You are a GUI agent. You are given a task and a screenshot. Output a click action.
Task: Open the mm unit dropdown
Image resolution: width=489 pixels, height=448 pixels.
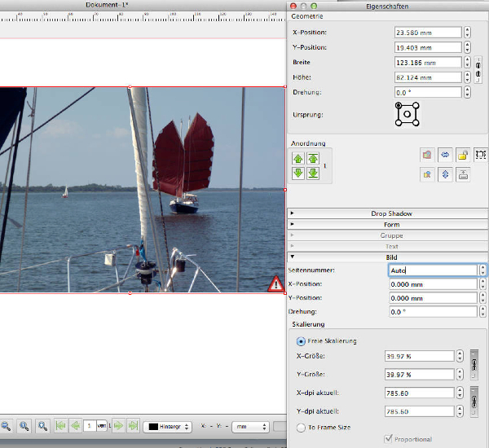tap(250, 426)
